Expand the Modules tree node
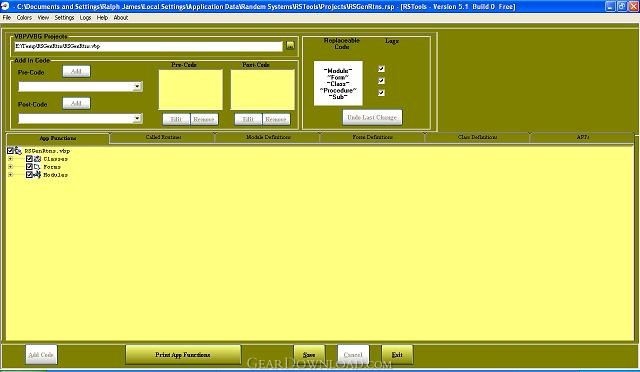The width and height of the screenshot is (640, 372). (10, 174)
